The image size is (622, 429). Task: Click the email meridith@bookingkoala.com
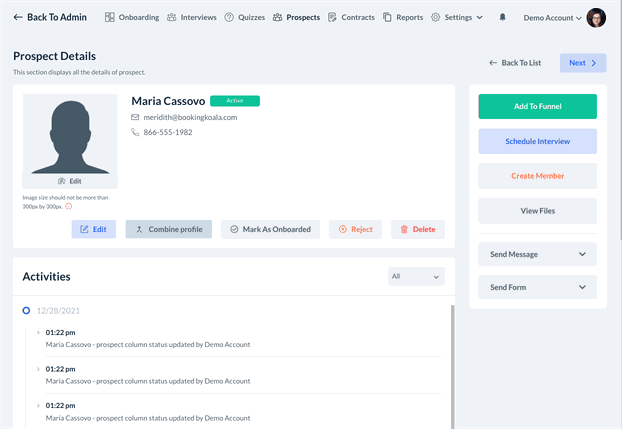tap(190, 117)
